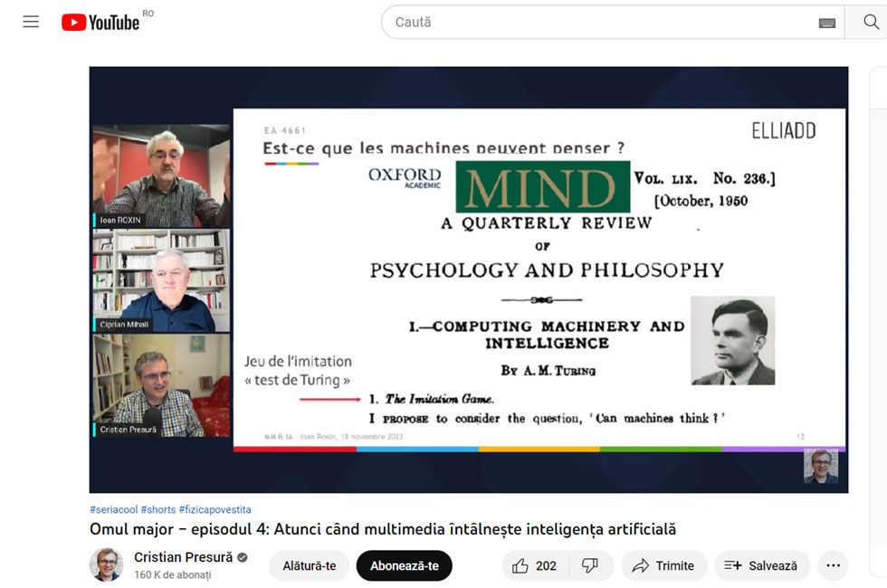Click the video title text
The image size is (887, 588).
tap(383, 529)
